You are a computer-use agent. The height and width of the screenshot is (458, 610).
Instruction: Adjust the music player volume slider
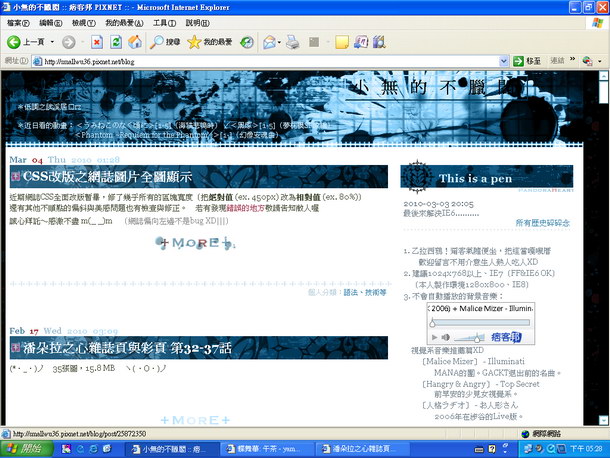(469, 338)
